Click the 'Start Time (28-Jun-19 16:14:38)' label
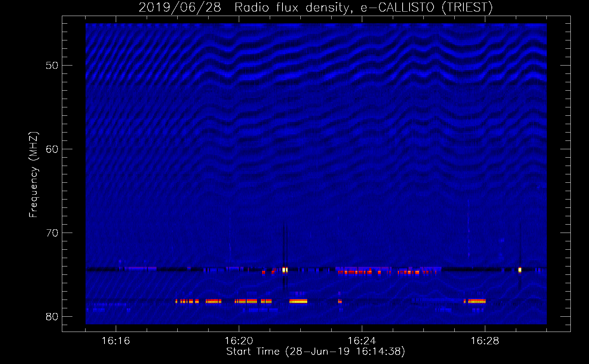The width and height of the screenshot is (589, 364). tap(316, 352)
